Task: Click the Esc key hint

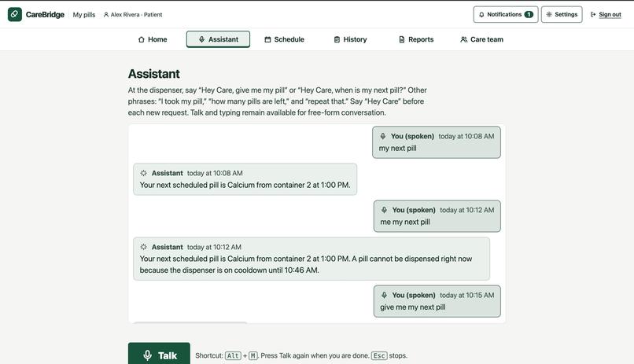Action: click(x=379, y=356)
